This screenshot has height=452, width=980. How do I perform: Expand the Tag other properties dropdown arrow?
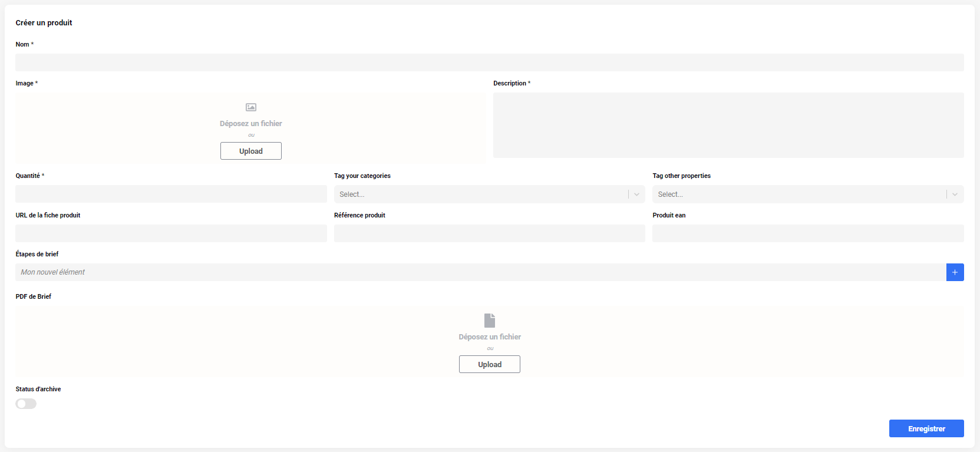(955, 194)
